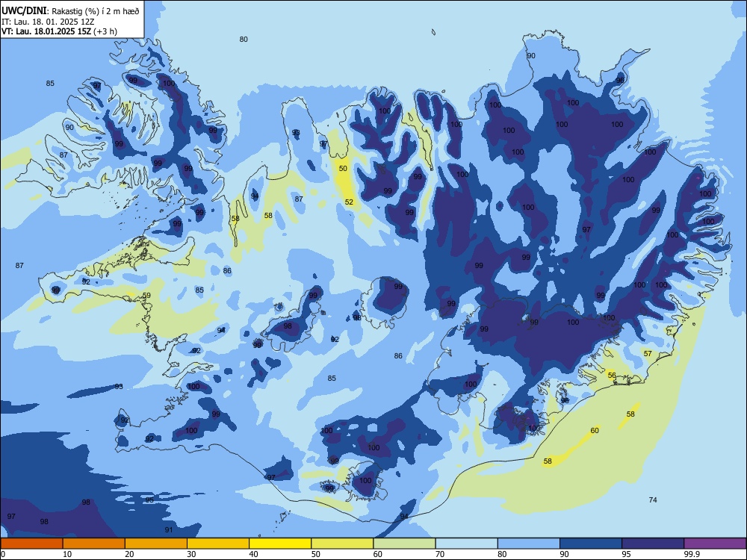Viewport: 747px width, 560px height.
Task: Click the 'VT: Lau. 18.01.2025 15Z (+3 h)' line
Action: (x=59, y=31)
